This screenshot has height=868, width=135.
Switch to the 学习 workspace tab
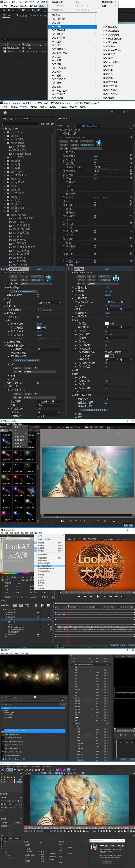113,112
